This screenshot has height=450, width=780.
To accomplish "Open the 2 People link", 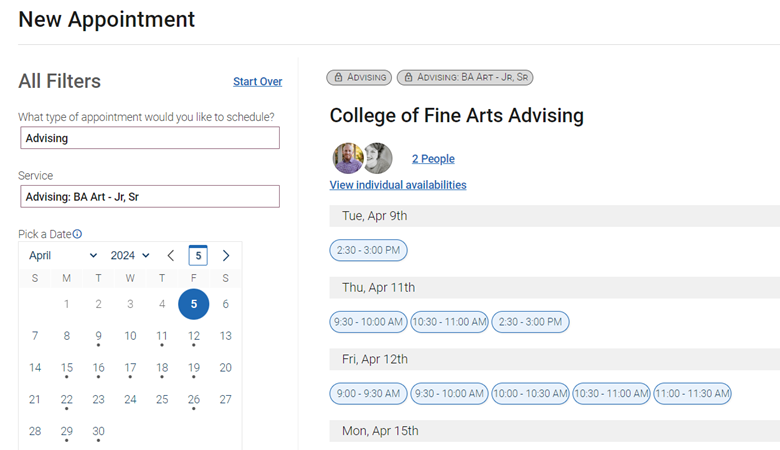I will [x=433, y=159].
